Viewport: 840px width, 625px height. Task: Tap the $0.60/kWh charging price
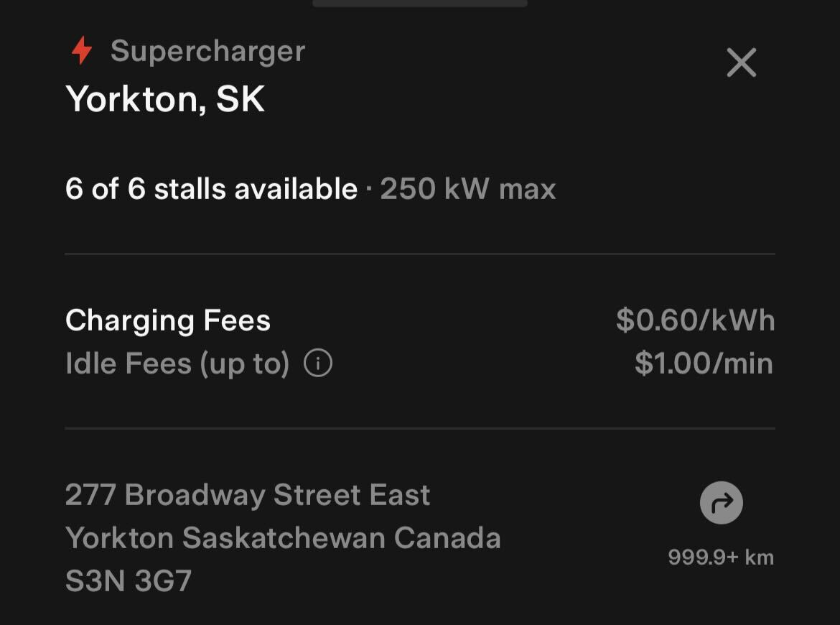pos(695,320)
